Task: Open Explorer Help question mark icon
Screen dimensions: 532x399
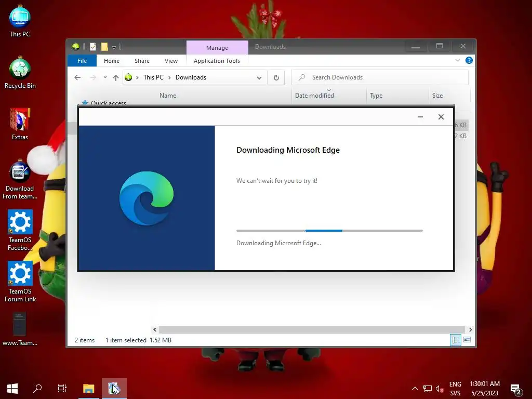Action: pyautogui.click(x=469, y=60)
